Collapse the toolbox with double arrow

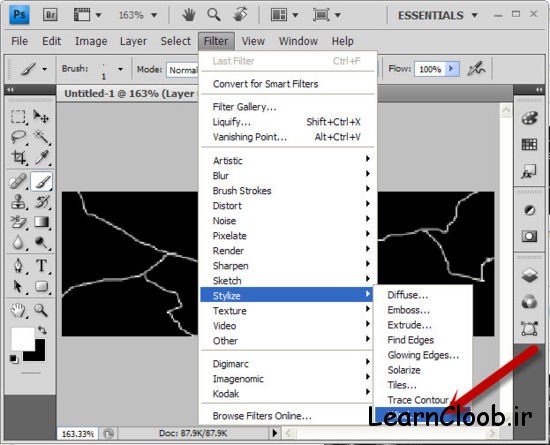pos(11,90)
